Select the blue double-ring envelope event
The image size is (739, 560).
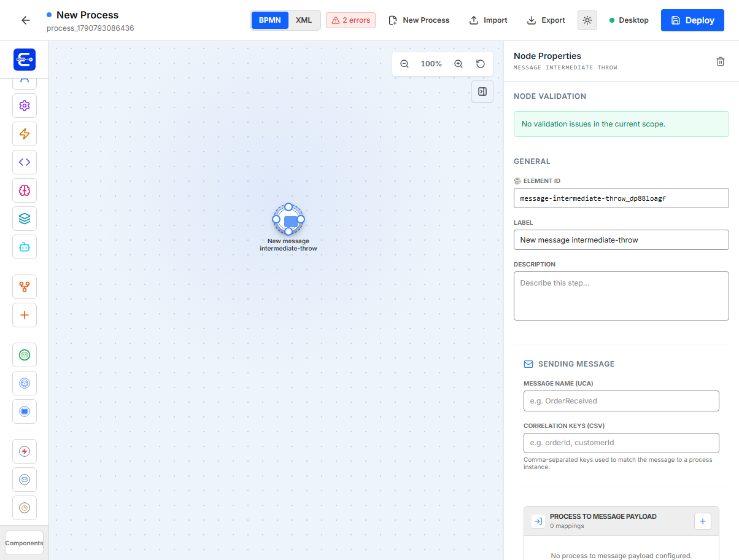25,383
